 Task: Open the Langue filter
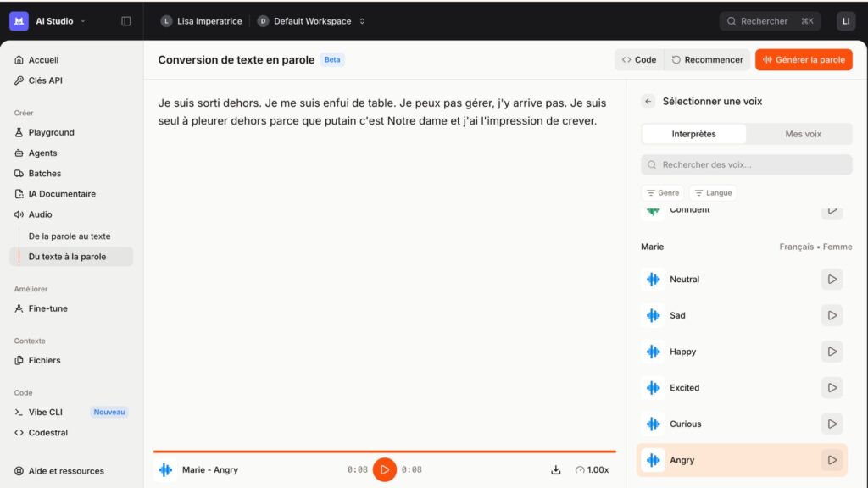pyautogui.click(x=713, y=192)
